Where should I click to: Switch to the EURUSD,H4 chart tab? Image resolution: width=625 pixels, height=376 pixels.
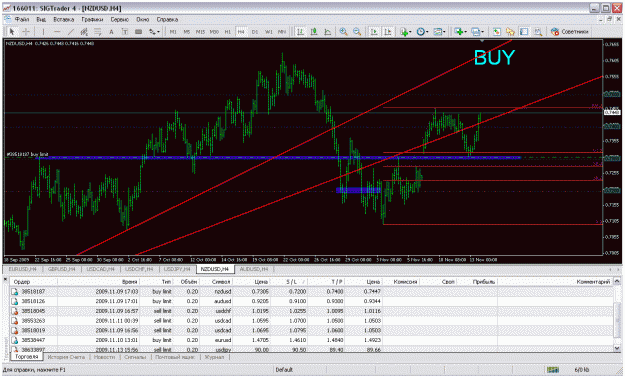pos(23,269)
